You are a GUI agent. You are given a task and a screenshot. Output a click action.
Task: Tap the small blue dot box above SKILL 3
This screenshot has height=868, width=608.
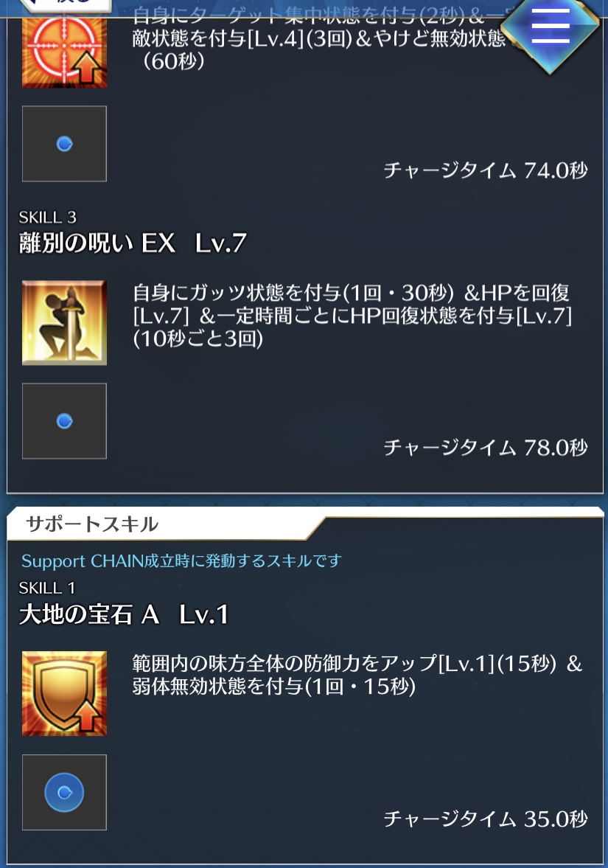[64, 144]
